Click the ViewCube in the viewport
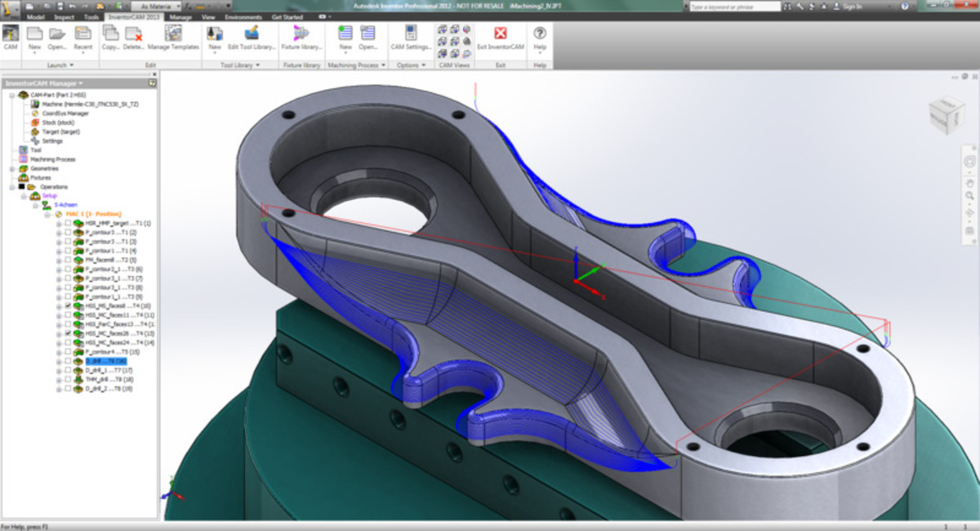The height and width of the screenshot is (531, 980). [946, 113]
